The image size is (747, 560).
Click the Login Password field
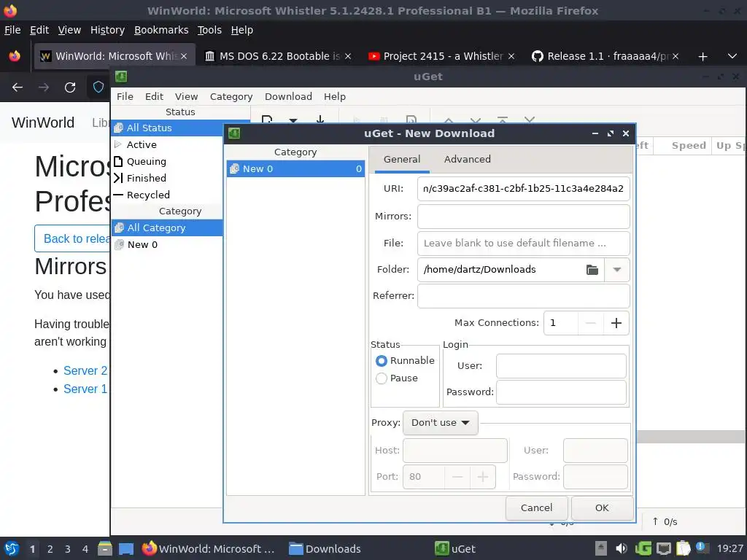coord(561,392)
